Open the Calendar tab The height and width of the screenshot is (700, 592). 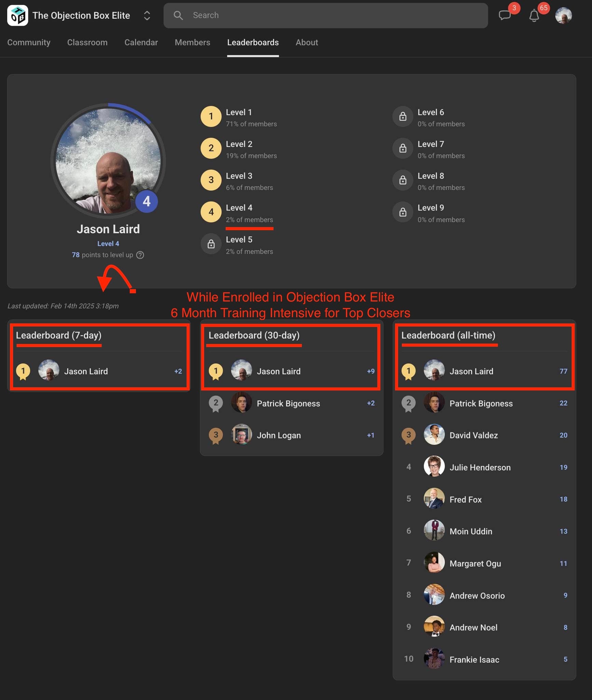coord(141,42)
